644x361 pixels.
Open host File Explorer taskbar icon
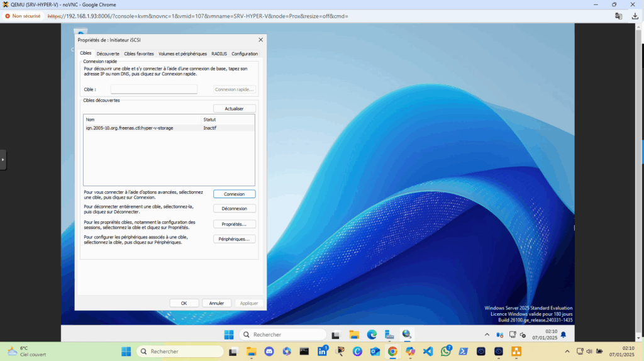[x=252, y=352]
